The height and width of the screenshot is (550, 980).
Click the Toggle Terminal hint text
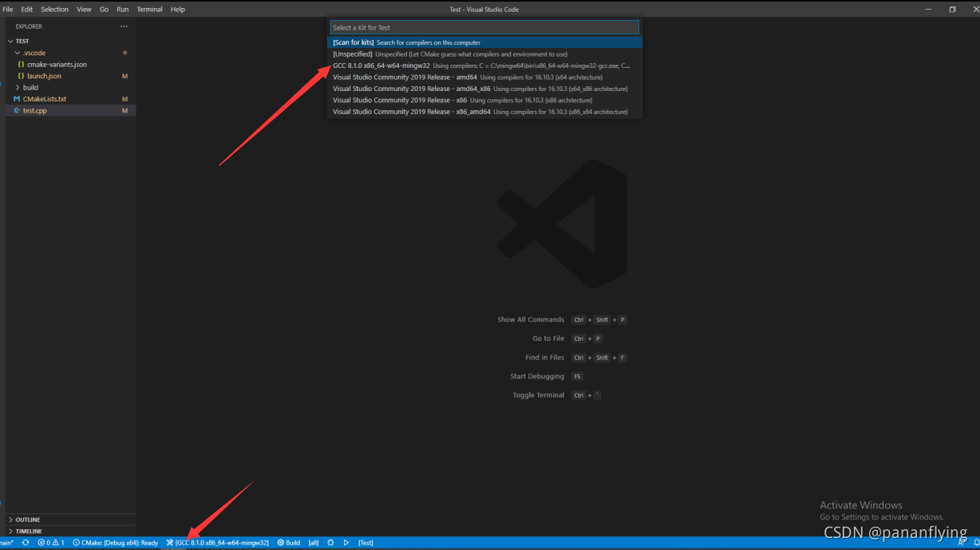(x=538, y=395)
